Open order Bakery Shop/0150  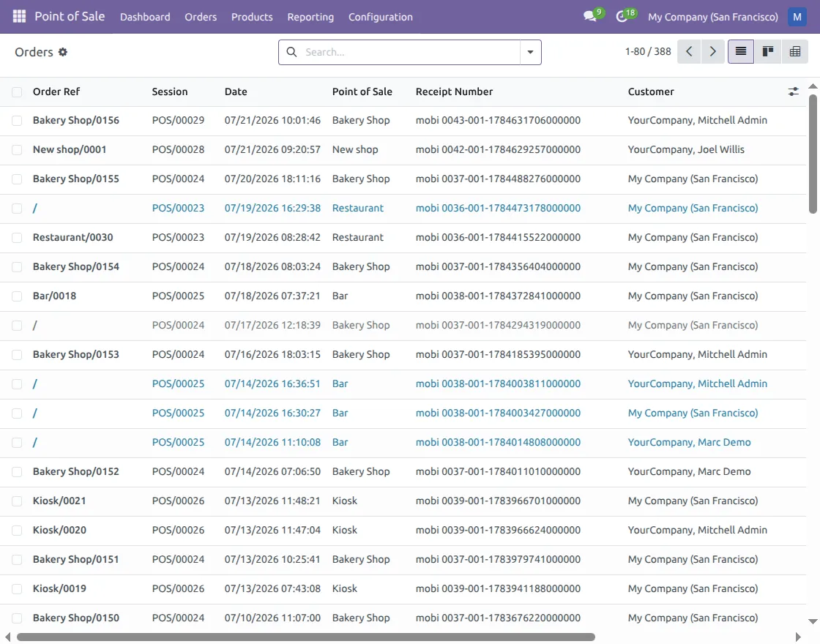(x=76, y=618)
